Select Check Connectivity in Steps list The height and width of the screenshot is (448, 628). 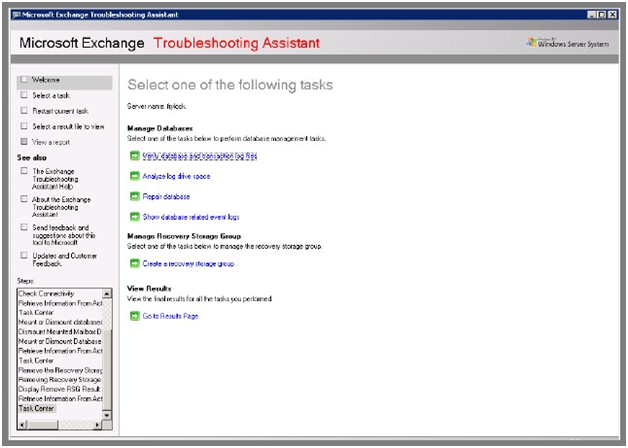(46, 293)
